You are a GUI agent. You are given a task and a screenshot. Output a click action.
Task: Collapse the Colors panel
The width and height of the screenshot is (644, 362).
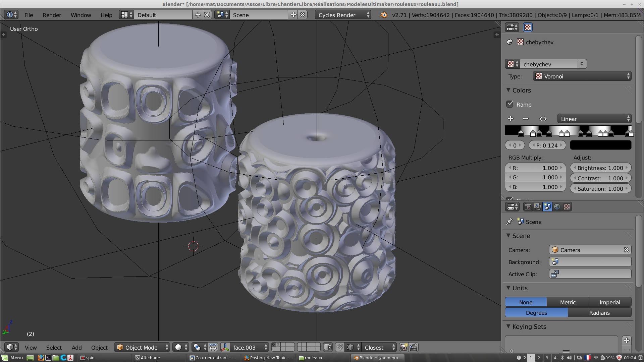(x=508, y=90)
